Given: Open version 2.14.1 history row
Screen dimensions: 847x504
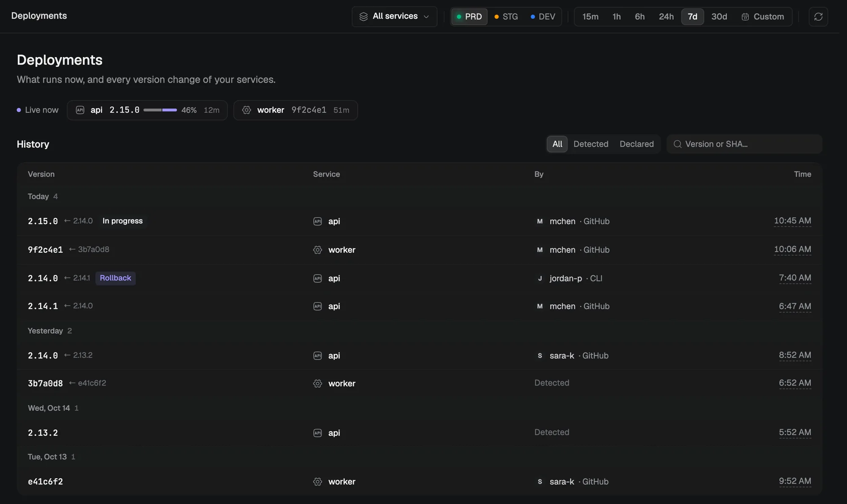Looking at the screenshot, I should 420,306.
